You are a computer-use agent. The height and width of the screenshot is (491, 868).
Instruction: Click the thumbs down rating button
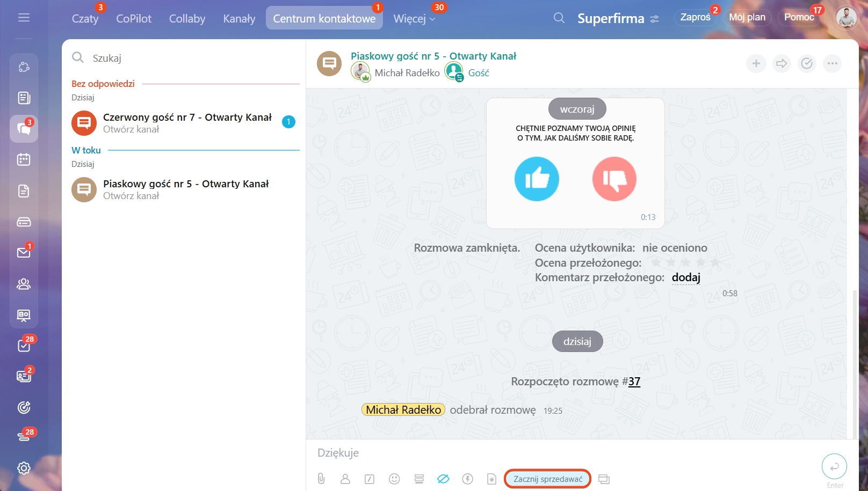pos(614,179)
